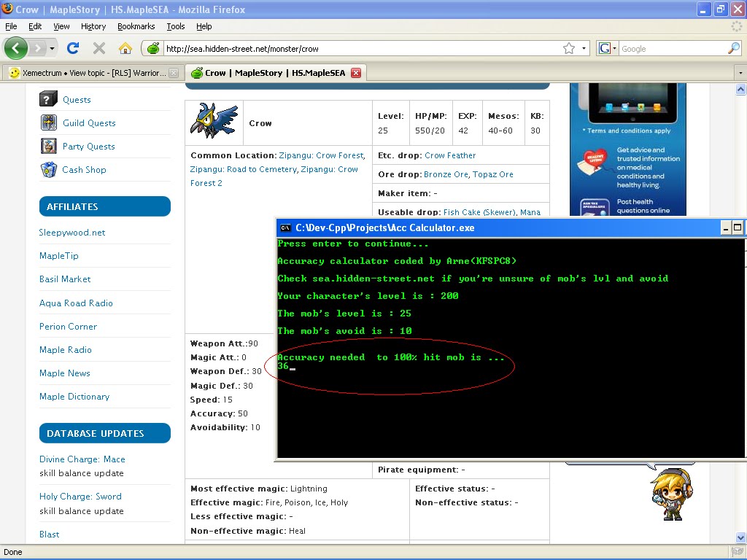The image size is (747, 560).
Task: Open the Fish Cake (Skewer) link
Action: click(x=479, y=212)
